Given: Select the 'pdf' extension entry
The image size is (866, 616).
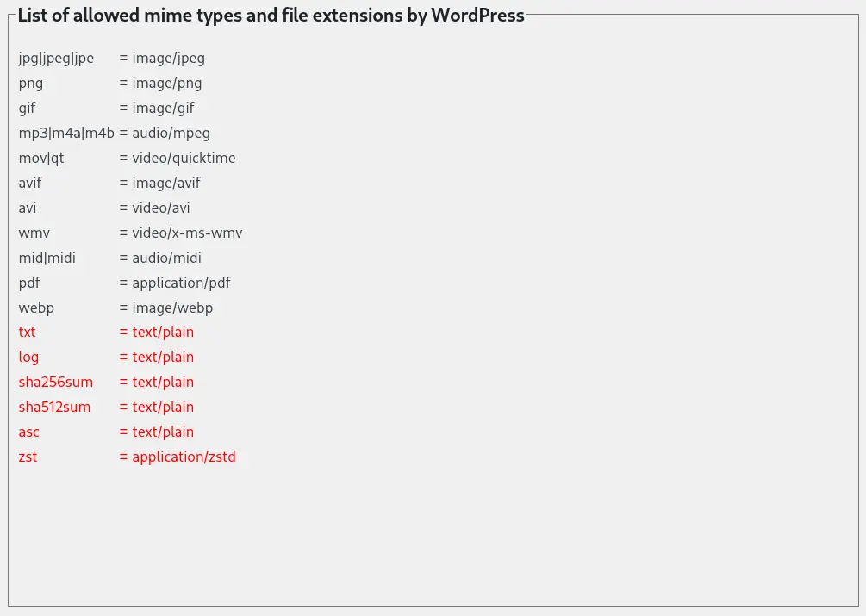Looking at the screenshot, I should point(29,283).
